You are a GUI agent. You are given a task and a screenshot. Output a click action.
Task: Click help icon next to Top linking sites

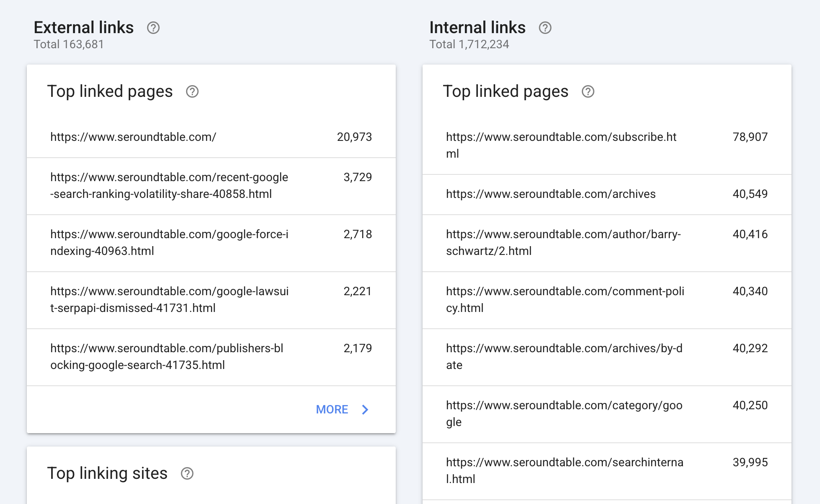tap(187, 473)
